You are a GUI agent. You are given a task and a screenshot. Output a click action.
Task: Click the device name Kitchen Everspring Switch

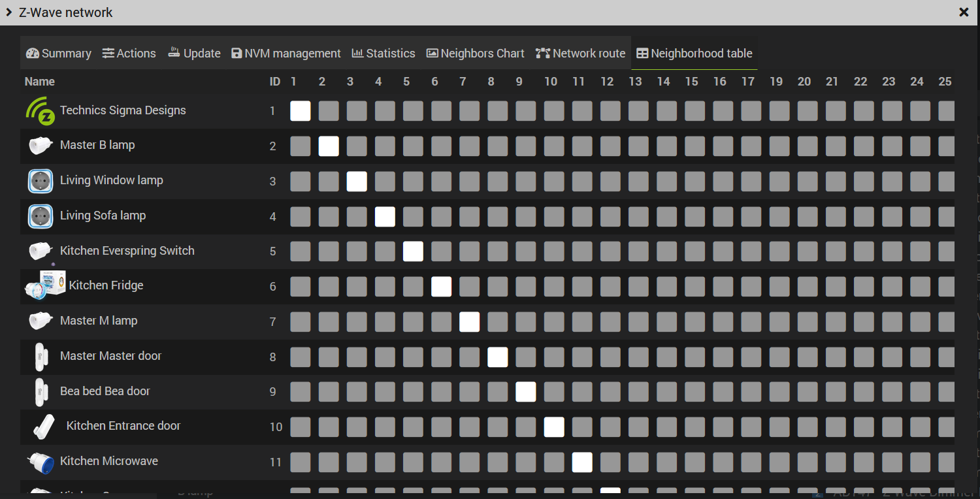pos(127,251)
